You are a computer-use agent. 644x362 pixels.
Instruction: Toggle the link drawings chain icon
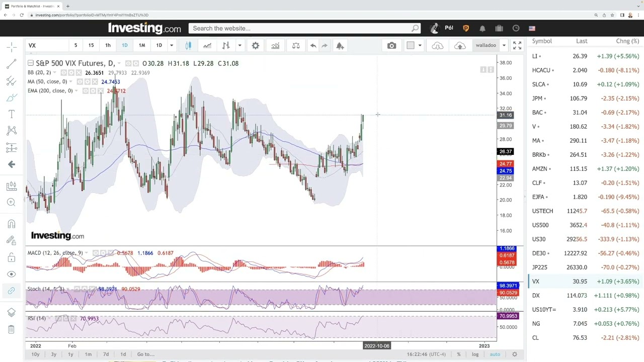[11, 291]
